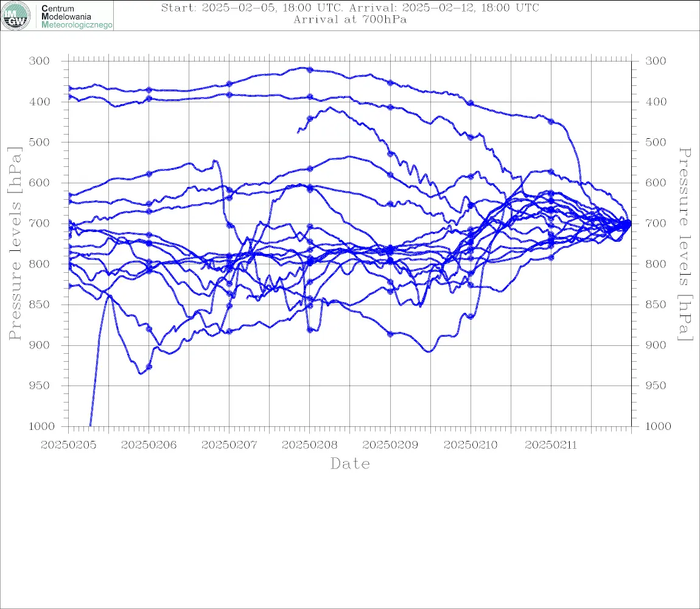Click the right axis 700 label
Screen dimensions: 700x609
(x=656, y=224)
